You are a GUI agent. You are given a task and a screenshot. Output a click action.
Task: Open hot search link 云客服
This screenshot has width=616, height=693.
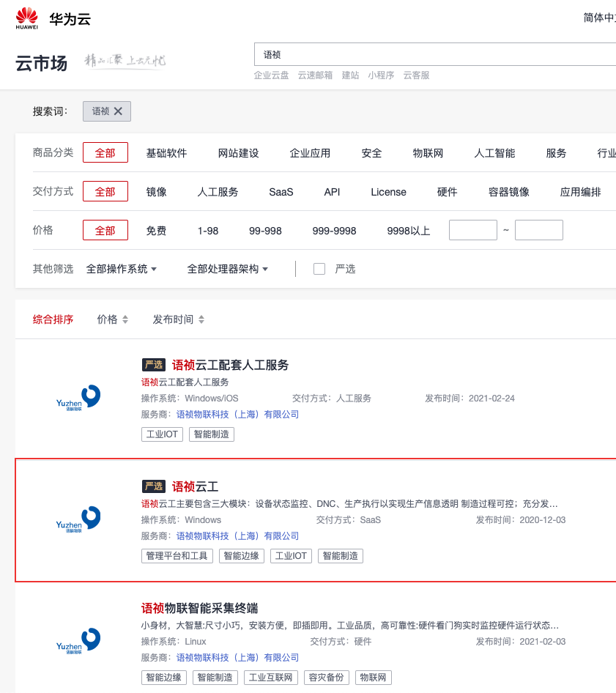pyautogui.click(x=416, y=75)
